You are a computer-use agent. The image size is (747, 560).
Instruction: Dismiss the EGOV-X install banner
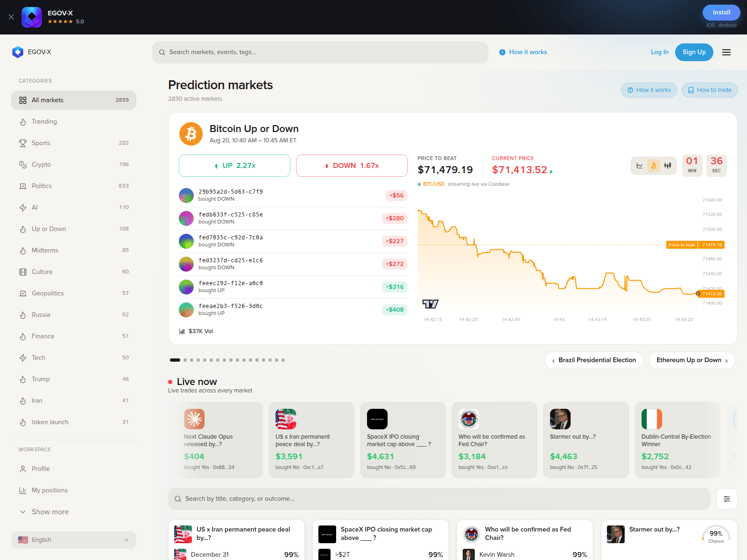click(11, 17)
